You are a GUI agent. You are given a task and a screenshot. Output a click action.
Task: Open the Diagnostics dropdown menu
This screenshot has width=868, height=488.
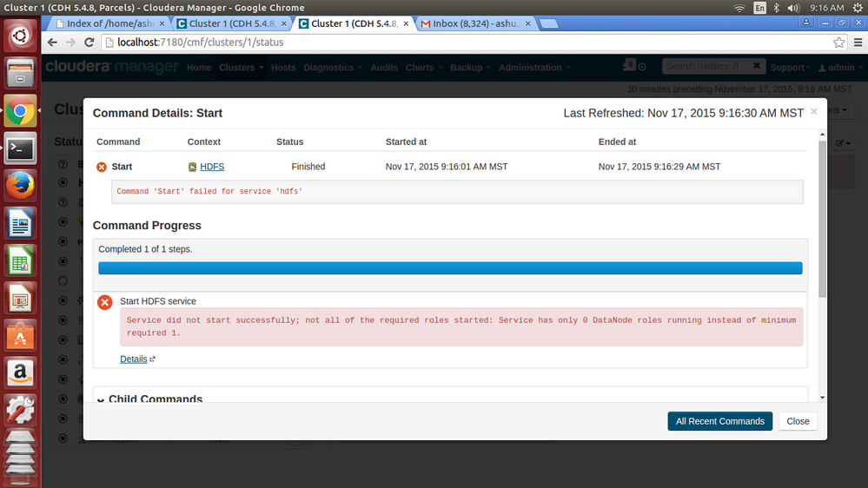[x=333, y=68]
